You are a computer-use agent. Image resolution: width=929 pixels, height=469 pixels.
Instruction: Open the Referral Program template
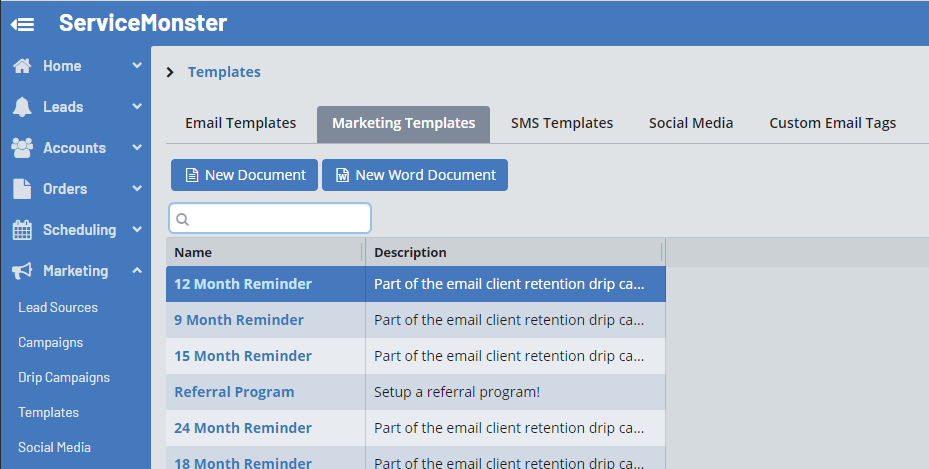[234, 392]
